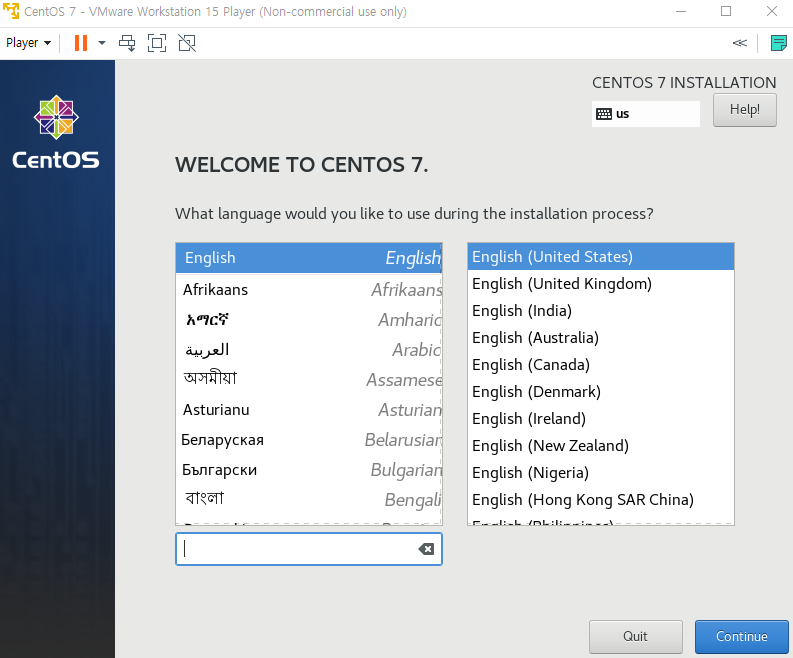Click the keyboard icon beside us
This screenshot has height=658, width=793.
(x=604, y=114)
